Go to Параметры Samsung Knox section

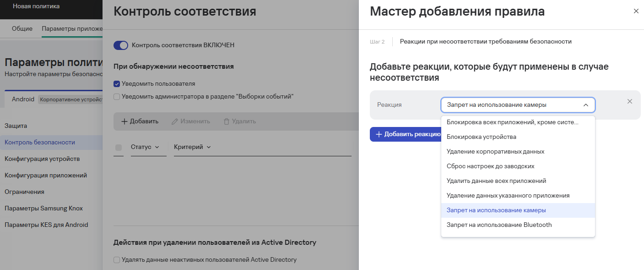pyautogui.click(x=43, y=209)
